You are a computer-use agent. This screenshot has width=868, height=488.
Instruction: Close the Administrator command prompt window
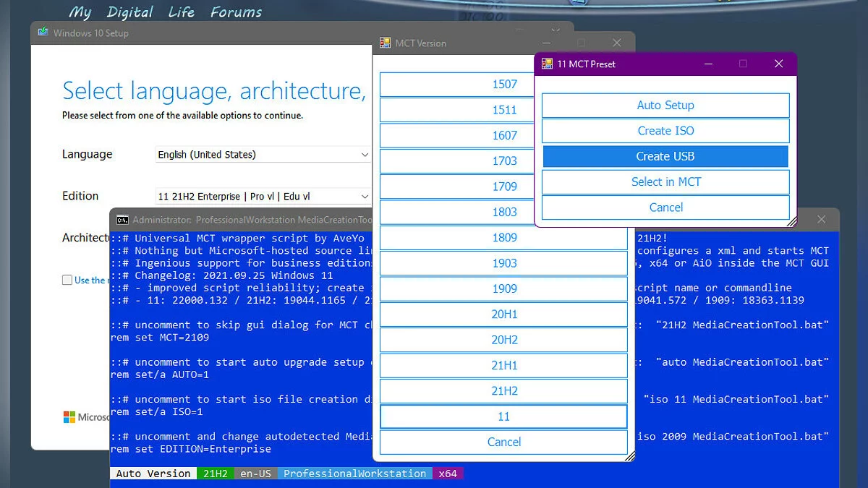(821, 219)
